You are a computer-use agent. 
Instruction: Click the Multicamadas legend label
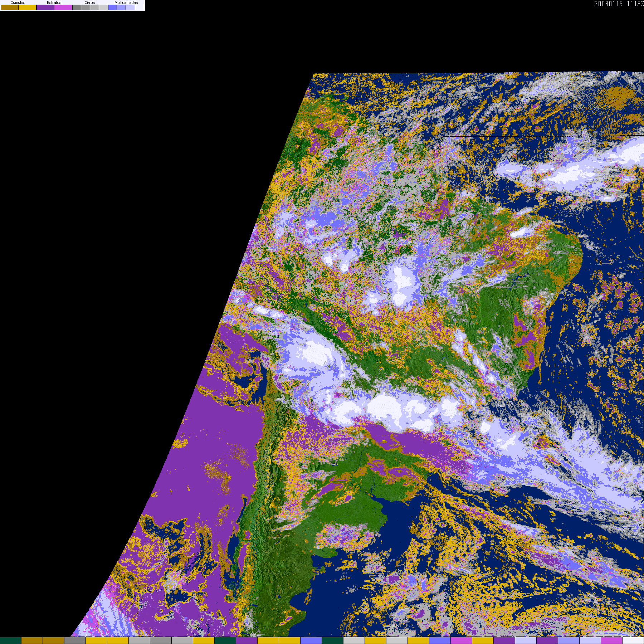tap(126, 3)
